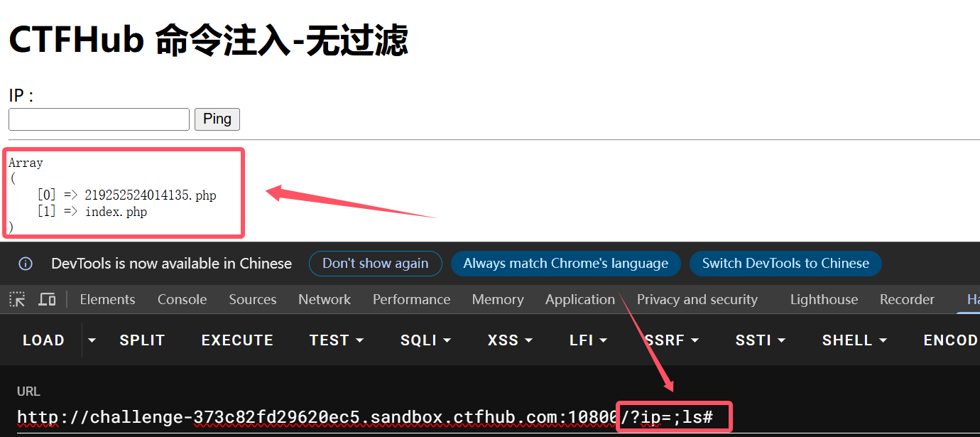The image size is (980, 437).
Task: Click the EXECUTE button in HackBar
Action: tap(237, 340)
